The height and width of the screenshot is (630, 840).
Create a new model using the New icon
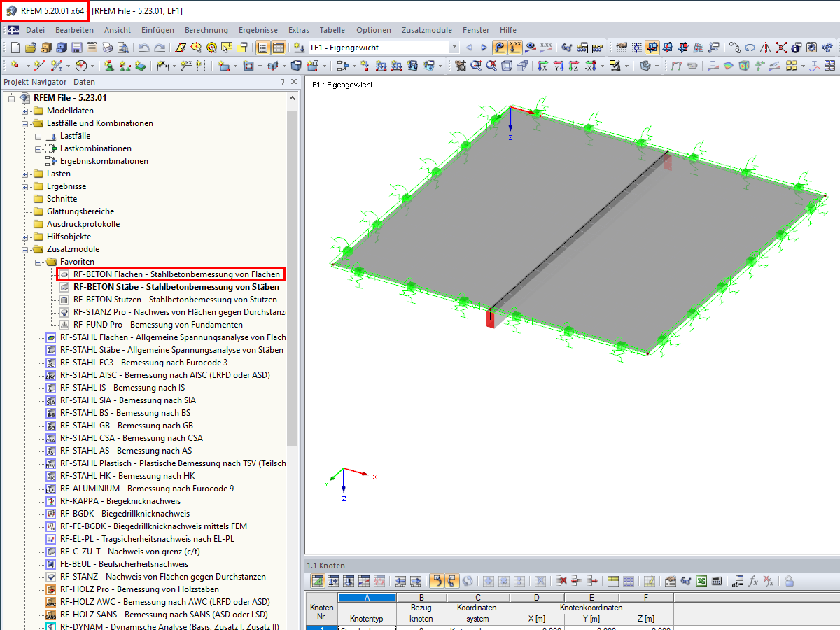[x=15, y=48]
